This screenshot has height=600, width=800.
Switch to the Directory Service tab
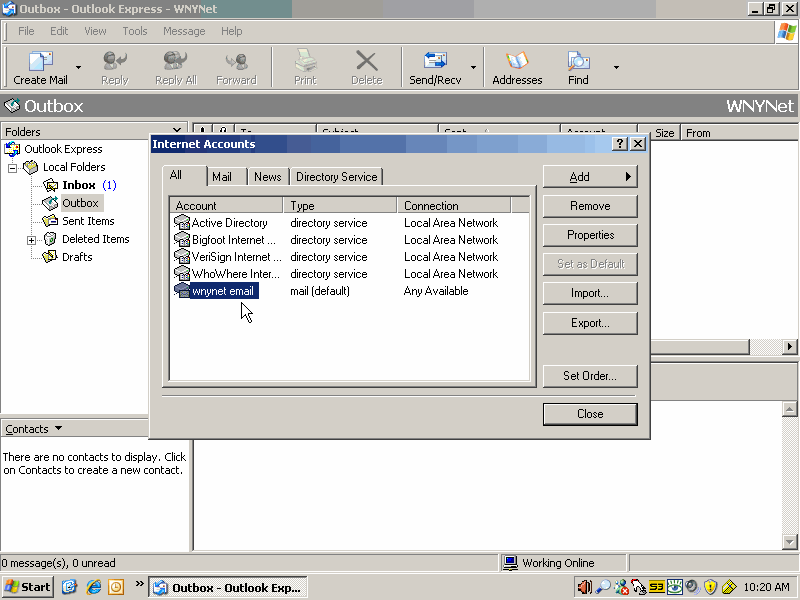(337, 177)
